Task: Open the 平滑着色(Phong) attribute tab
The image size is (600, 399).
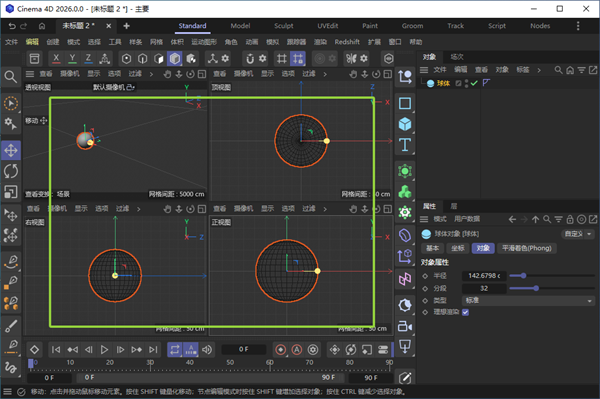Action: 527,248
